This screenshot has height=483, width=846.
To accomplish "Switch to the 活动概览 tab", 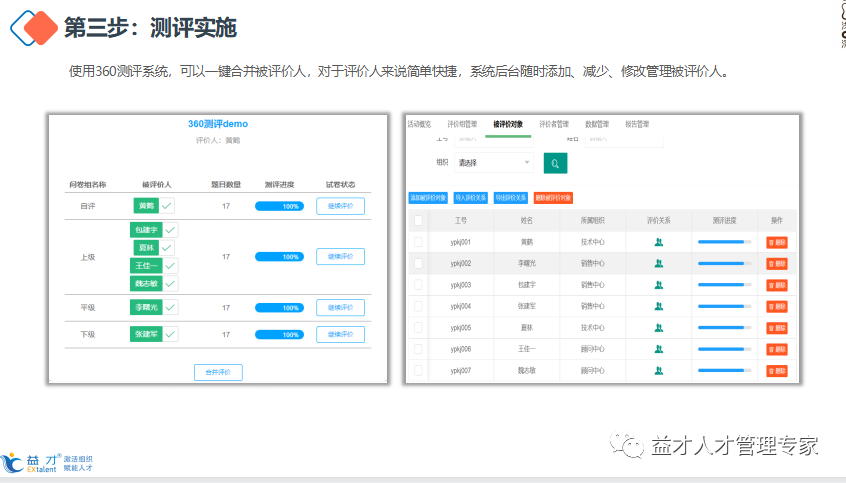I will [419, 125].
